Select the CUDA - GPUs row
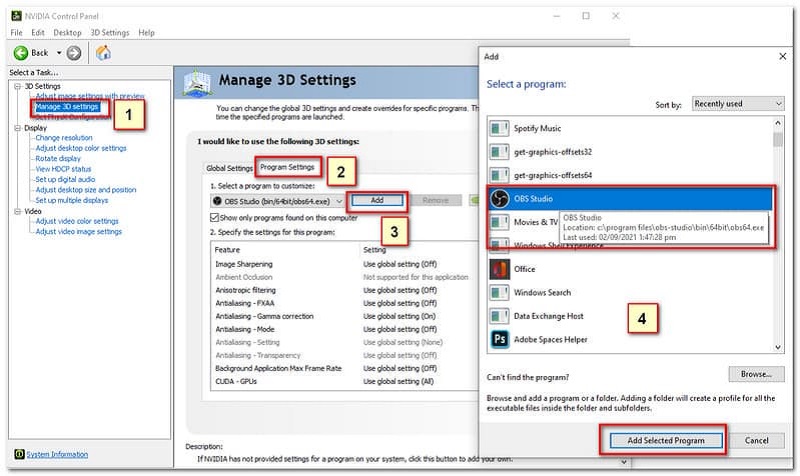Image resolution: width=800 pixels, height=476 pixels. click(345, 382)
